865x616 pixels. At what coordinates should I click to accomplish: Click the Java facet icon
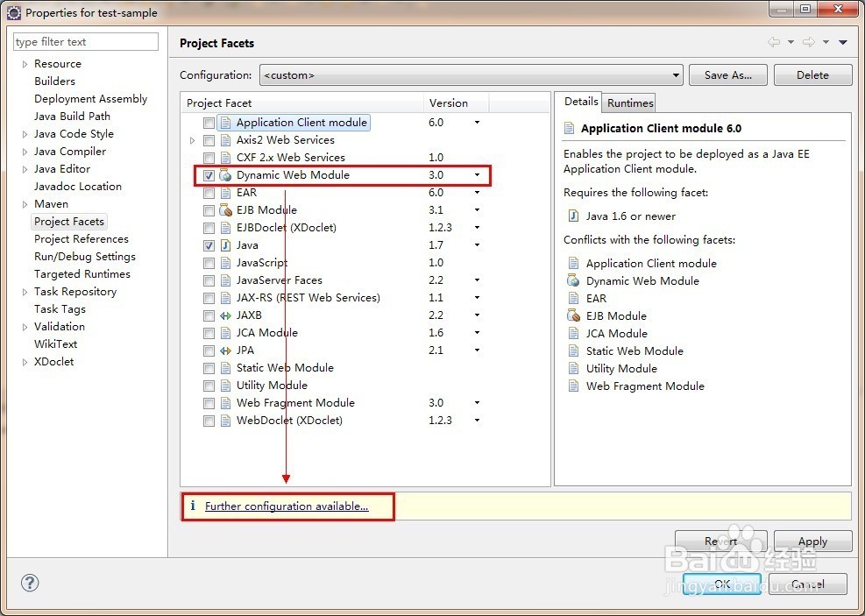coord(225,245)
